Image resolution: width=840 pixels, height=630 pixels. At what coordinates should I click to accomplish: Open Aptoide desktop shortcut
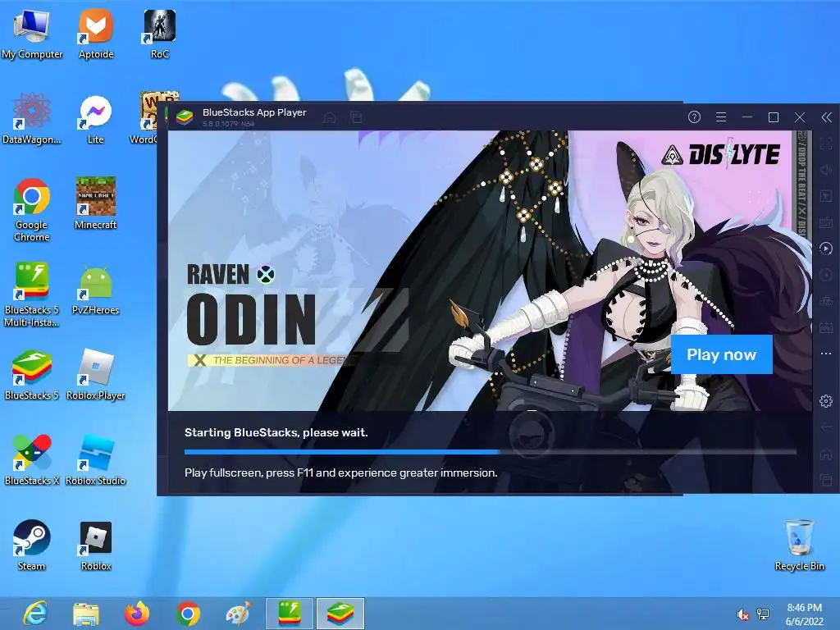click(x=96, y=34)
